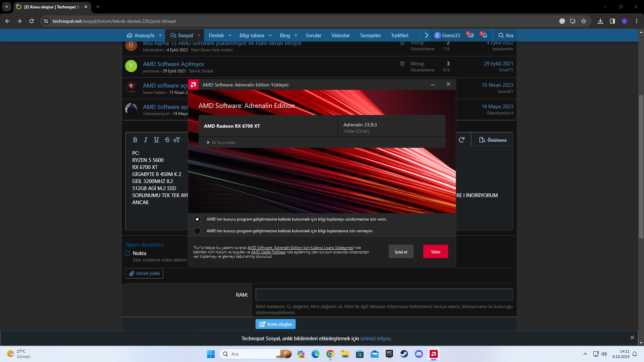Expand Ek Seçenekler in AMD installer
Screen dimensions: 644x362
(x=221, y=143)
